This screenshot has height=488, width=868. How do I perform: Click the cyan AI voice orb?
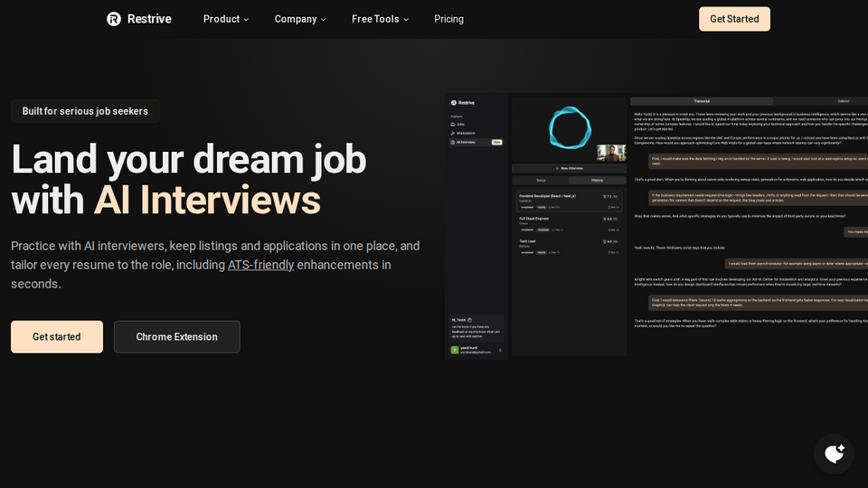point(570,127)
